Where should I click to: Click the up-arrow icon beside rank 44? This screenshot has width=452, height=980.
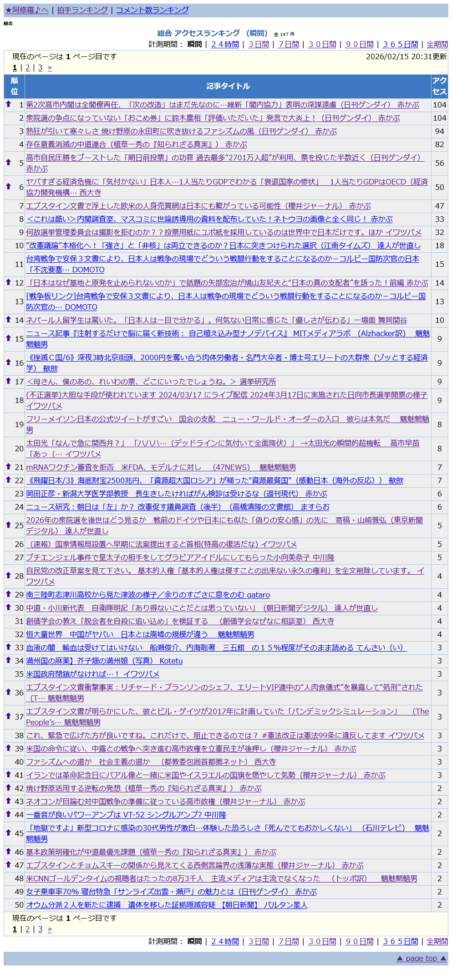(x=8, y=814)
